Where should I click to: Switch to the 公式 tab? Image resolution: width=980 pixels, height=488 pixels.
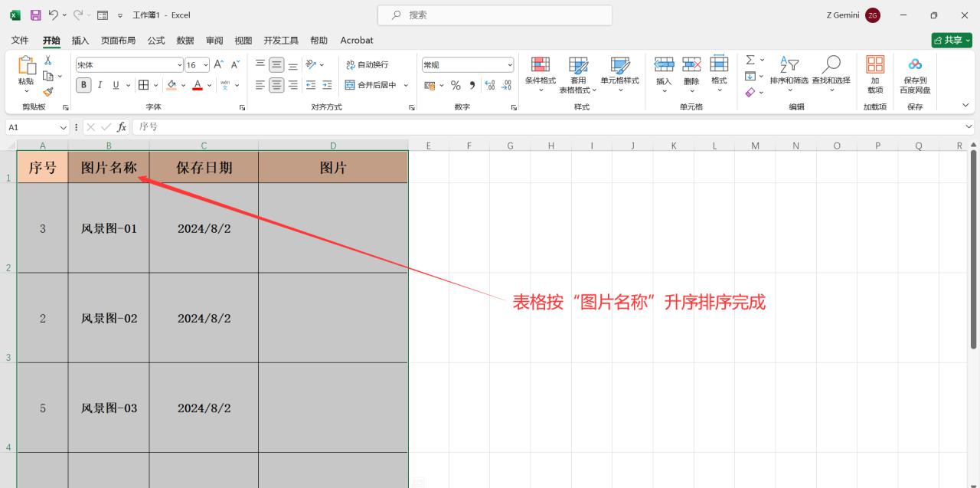(156, 41)
